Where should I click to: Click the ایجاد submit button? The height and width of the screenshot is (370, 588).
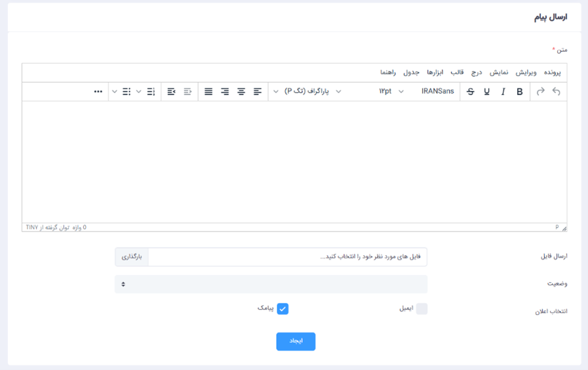[296, 341]
